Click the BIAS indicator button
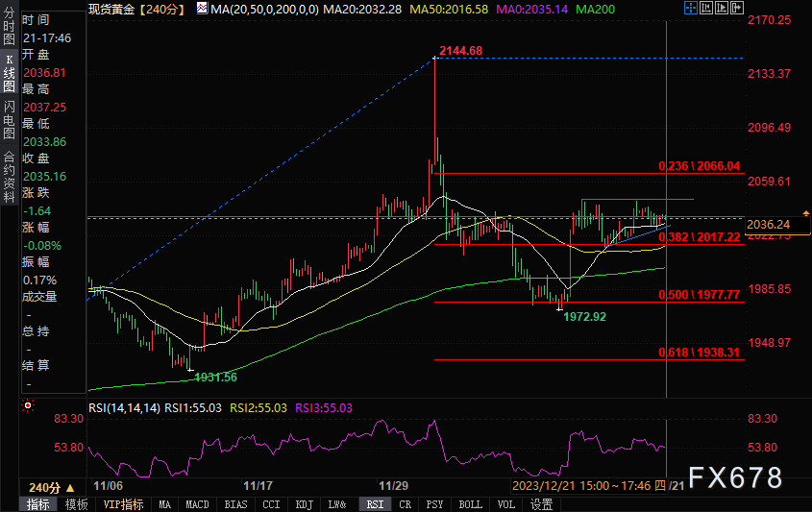 tap(235, 504)
